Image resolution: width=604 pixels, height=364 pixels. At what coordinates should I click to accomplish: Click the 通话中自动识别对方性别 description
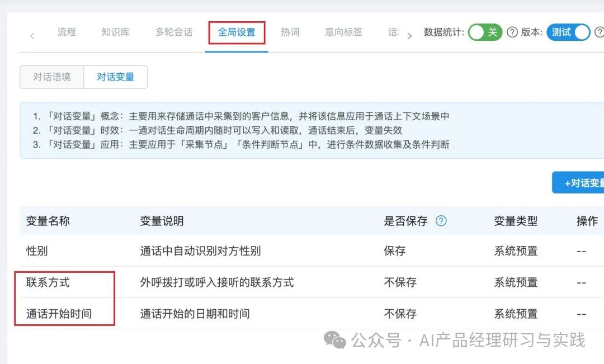pos(200,251)
